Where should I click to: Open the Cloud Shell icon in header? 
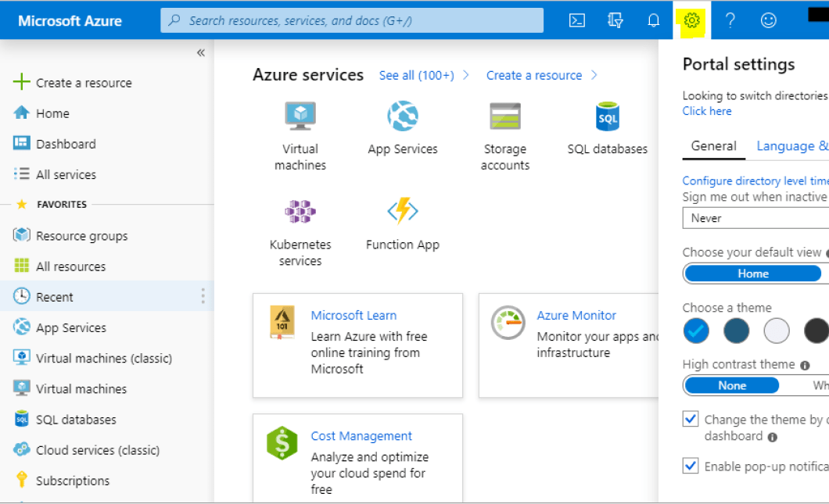[577, 20]
